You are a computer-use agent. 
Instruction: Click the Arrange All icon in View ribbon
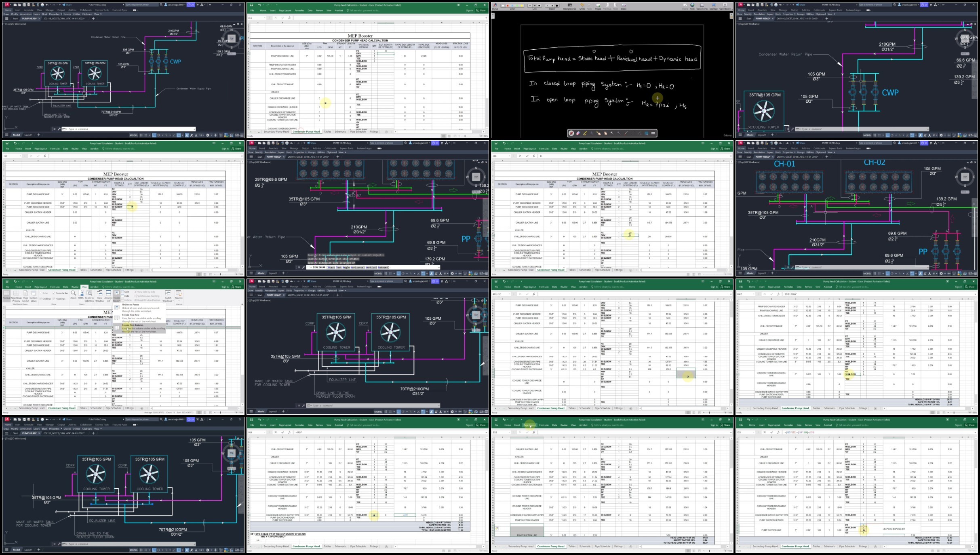pos(108,296)
